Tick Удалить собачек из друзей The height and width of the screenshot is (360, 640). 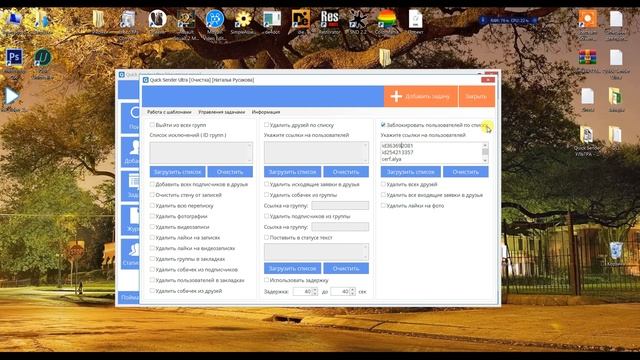[x=152, y=291]
